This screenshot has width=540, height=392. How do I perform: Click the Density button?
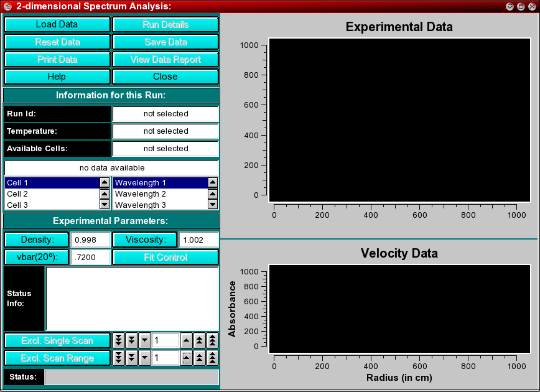(37, 240)
